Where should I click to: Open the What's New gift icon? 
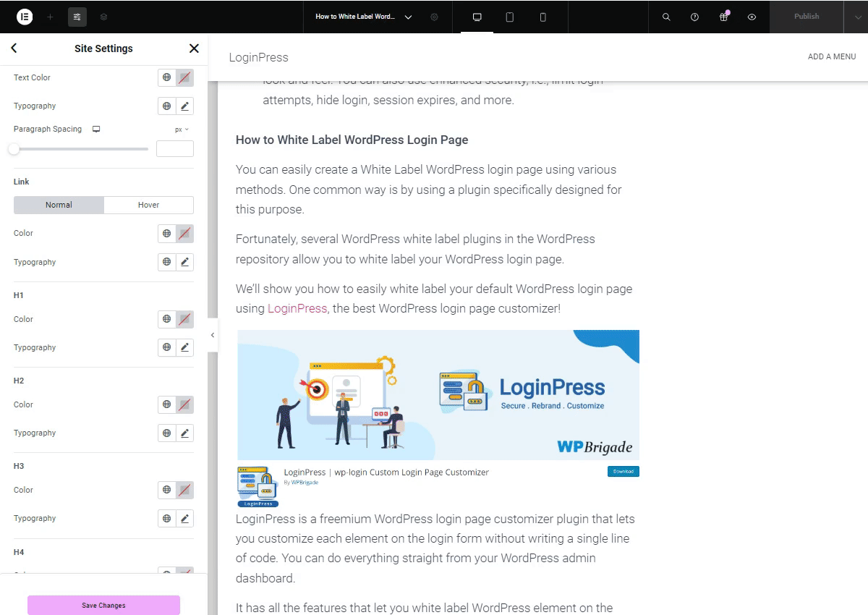(723, 17)
